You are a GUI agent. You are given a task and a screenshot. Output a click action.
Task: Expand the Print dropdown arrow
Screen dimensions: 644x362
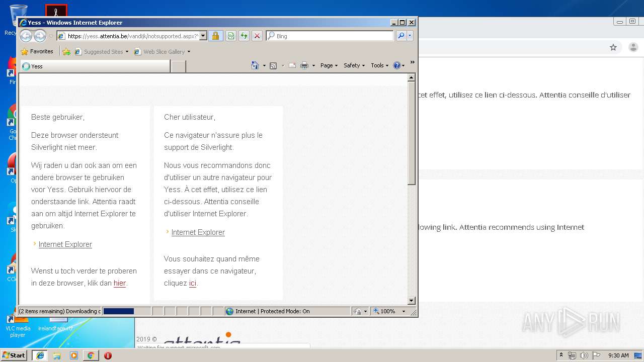tap(313, 65)
